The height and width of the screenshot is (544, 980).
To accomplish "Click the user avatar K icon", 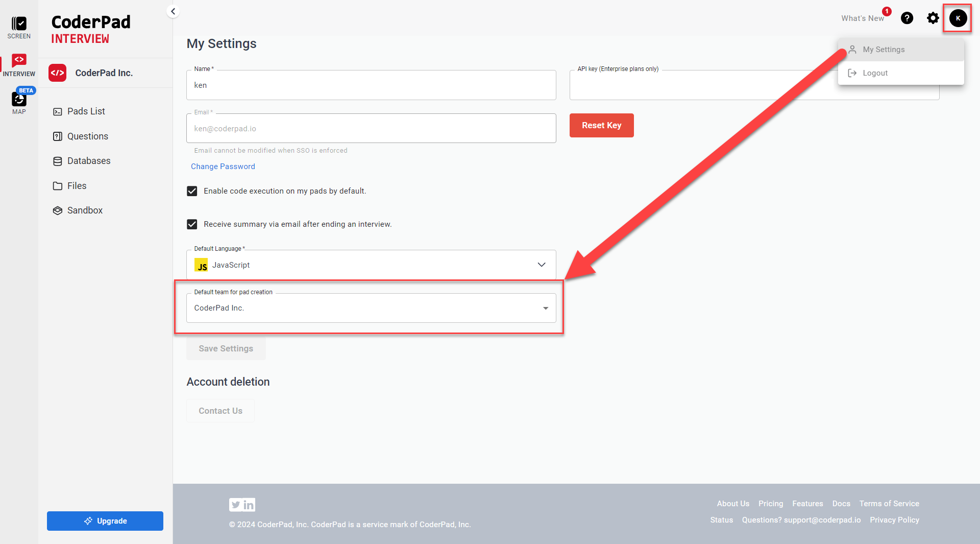I will pos(958,18).
